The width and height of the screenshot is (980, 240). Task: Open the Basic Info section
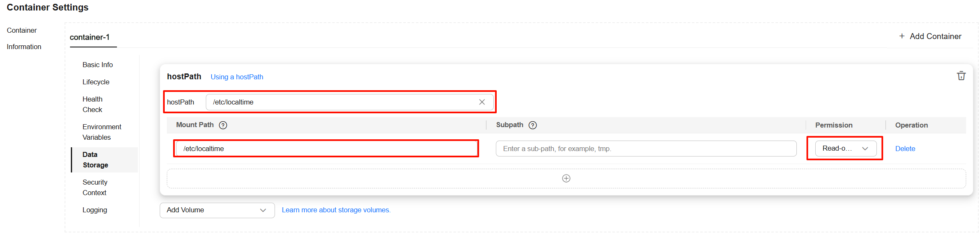point(98,65)
